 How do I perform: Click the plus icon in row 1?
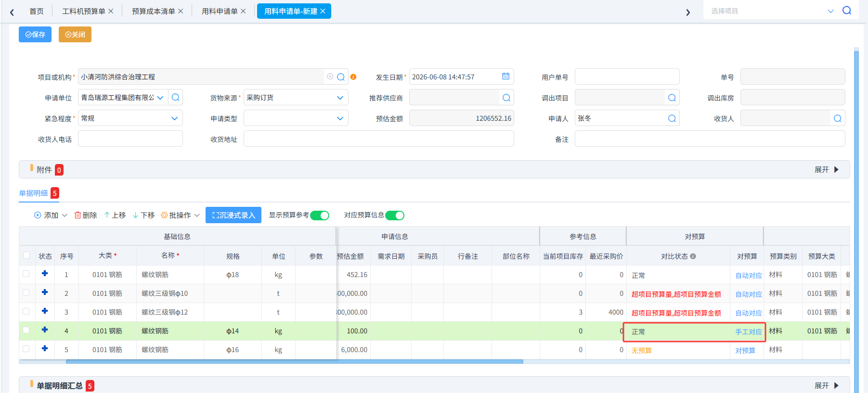point(45,273)
